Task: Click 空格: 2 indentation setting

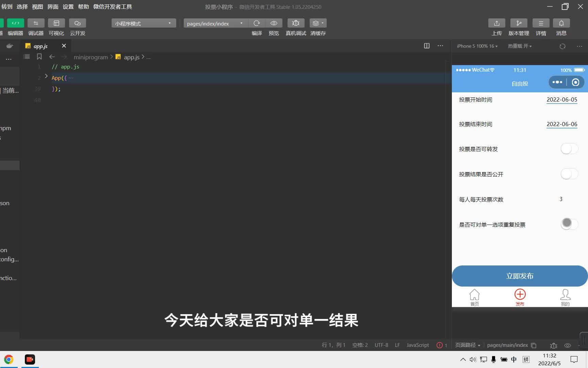Action: tap(360, 345)
